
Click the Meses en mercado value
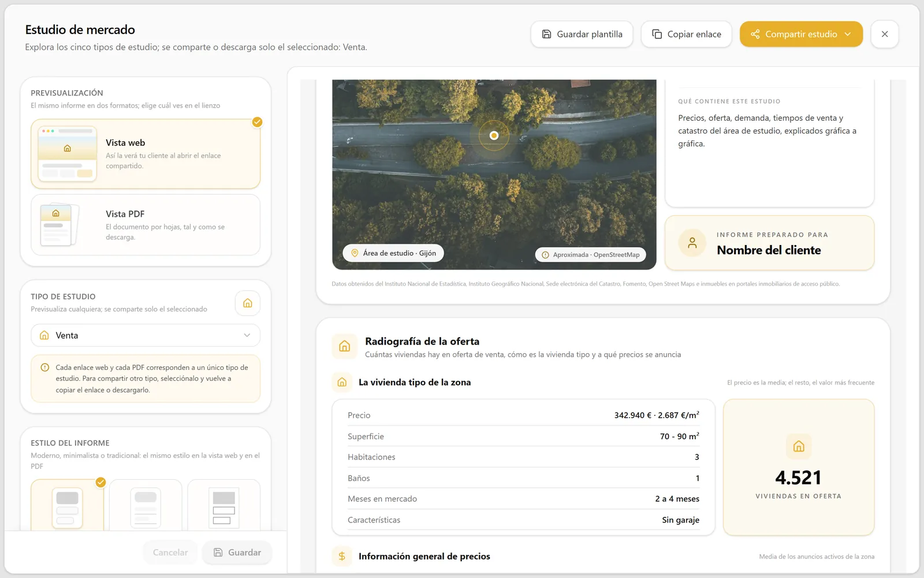coord(677,499)
